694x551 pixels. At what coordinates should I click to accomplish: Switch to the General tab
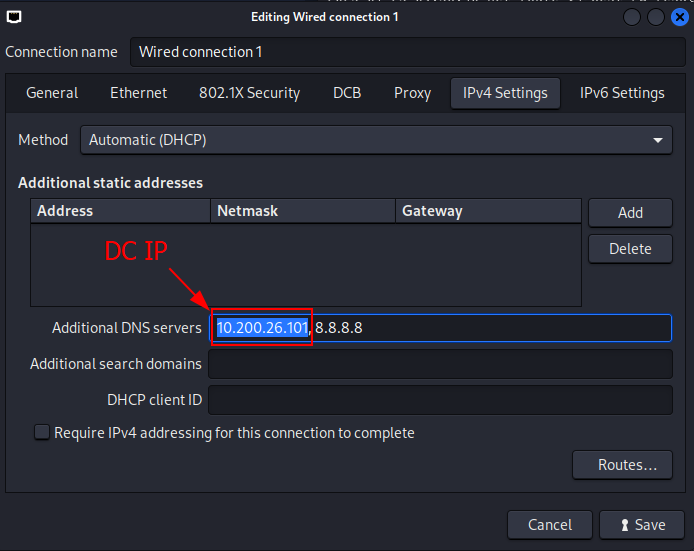pos(52,93)
